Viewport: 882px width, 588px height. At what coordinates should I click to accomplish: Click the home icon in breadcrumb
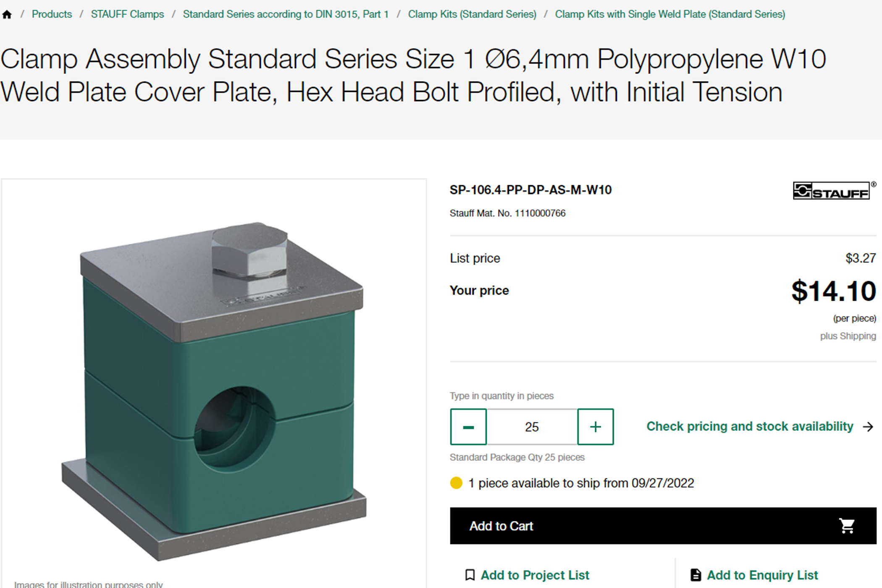(7, 15)
